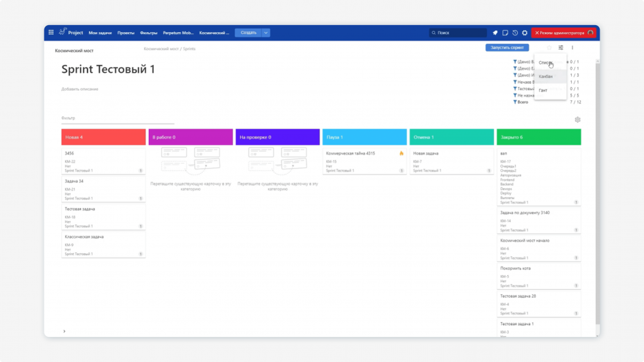Click the board settings gear above columns
Viewport: 644px width, 362px height.
(x=578, y=120)
